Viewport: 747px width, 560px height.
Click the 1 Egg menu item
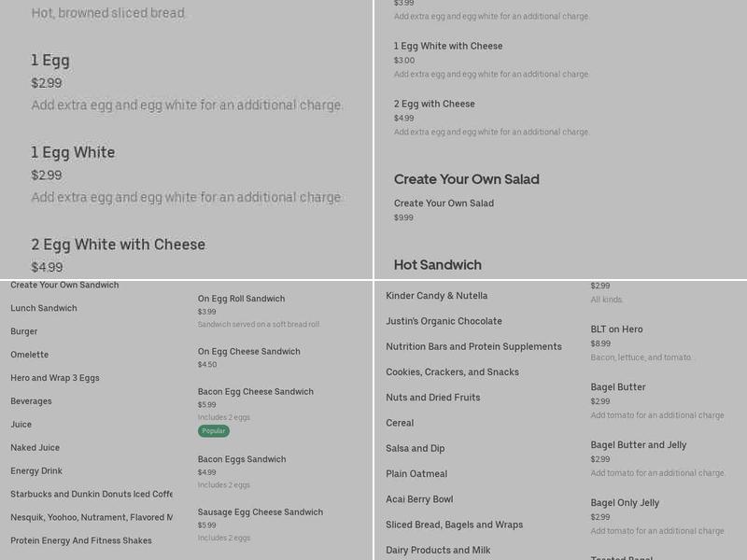pyautogui.click(x=51, y=60)
